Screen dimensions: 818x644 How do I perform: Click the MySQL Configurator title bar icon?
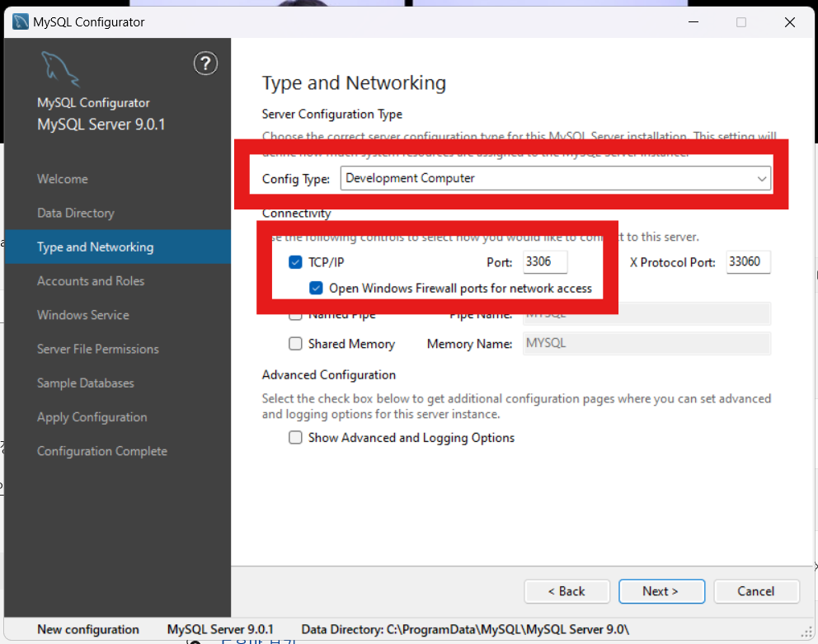click(x=21, y=22)
